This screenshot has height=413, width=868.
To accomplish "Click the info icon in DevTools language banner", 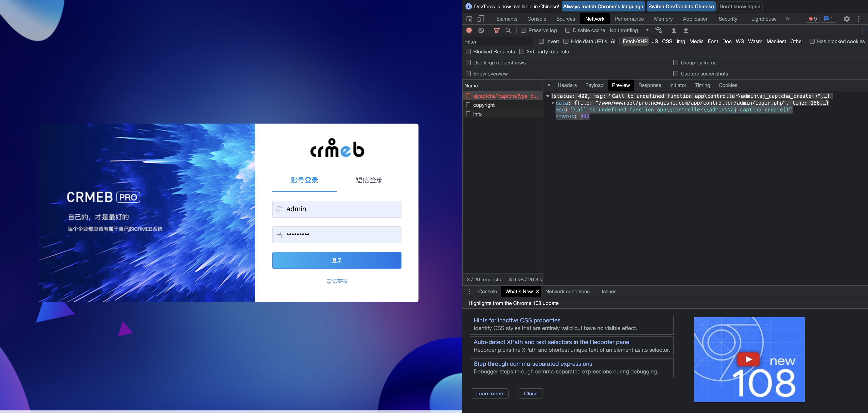I will coord(468,6).
